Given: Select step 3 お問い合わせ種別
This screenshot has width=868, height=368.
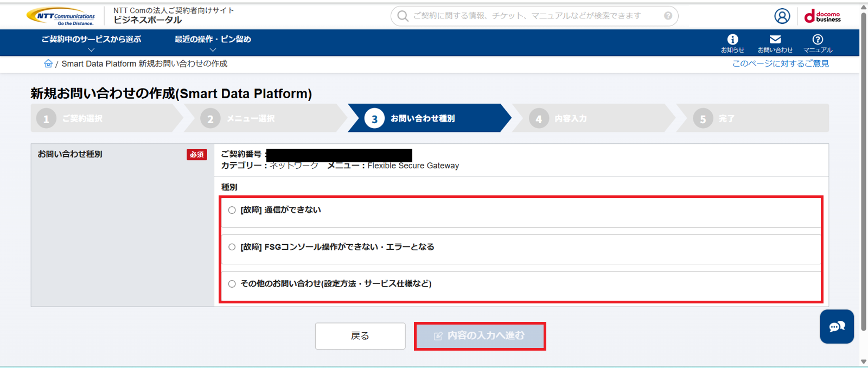Looking at the screenshot, I should [430, 118].
